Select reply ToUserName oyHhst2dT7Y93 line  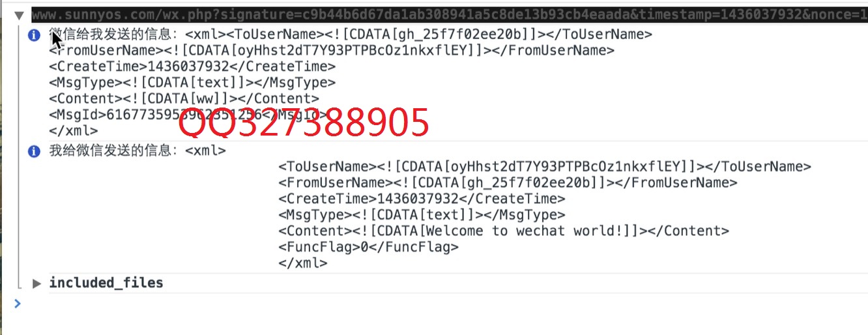point(545,166)
